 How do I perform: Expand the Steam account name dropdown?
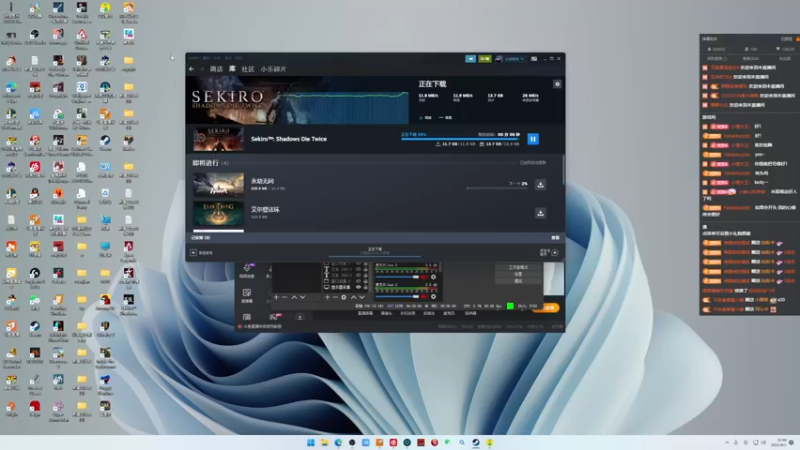click(514, 59)
